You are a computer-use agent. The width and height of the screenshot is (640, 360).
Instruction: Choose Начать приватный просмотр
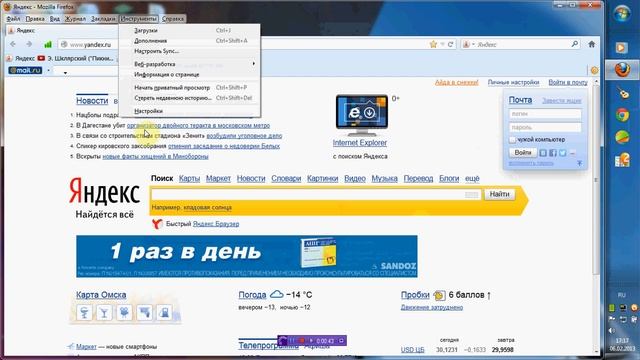(189, 87)
